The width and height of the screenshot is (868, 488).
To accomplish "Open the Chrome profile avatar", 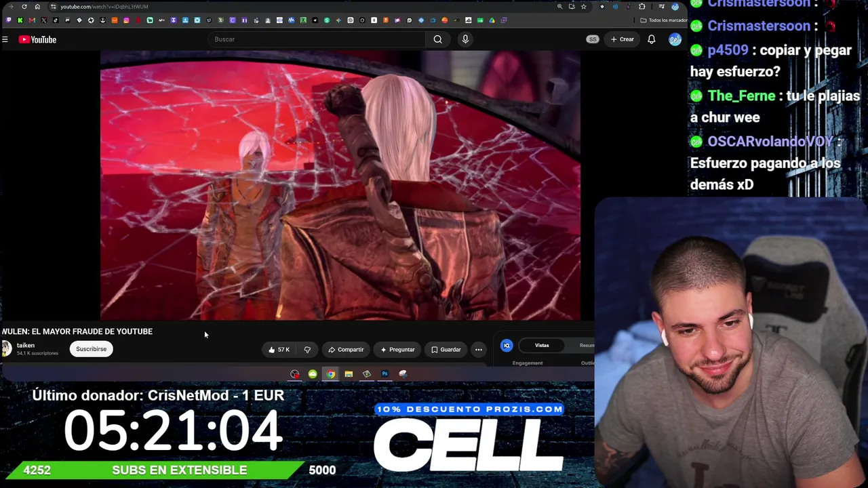I will (675, 7).
